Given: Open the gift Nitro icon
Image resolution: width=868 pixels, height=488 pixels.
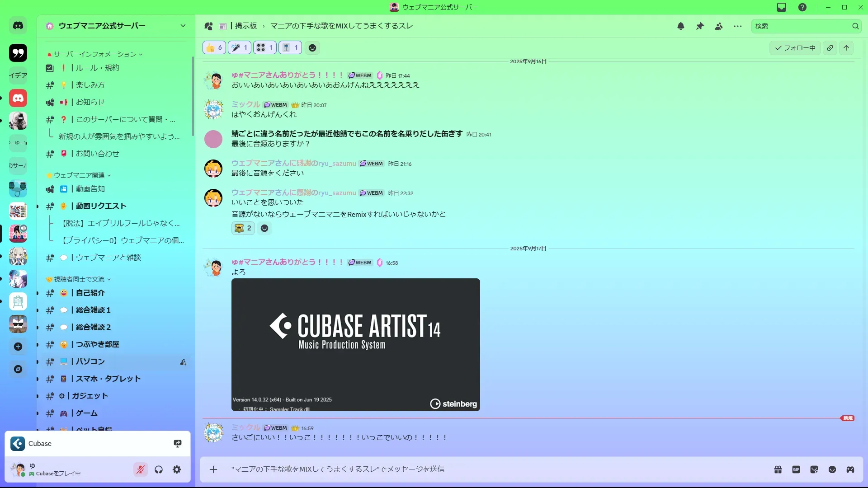Looking at the screenshot, I should point(778,469).
